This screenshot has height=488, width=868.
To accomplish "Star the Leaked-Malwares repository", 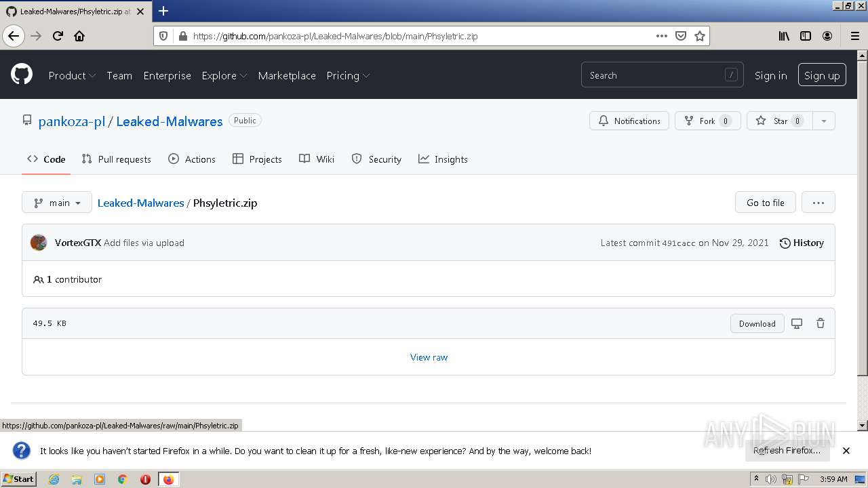I will tap(779, 121).
